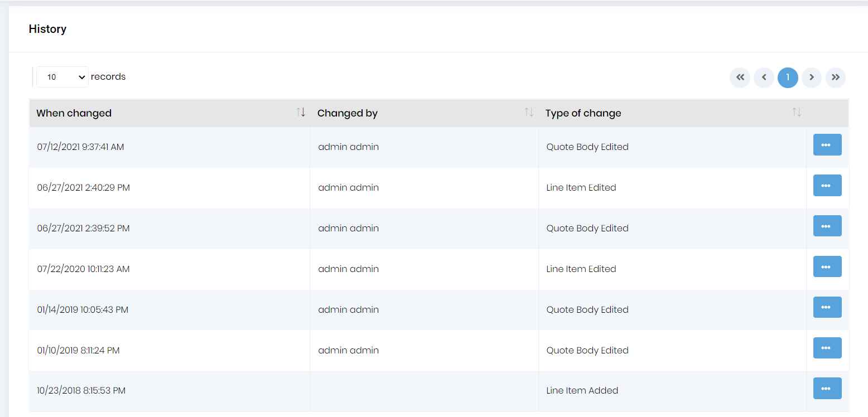Click the Type of change header label

pos(583,113)
